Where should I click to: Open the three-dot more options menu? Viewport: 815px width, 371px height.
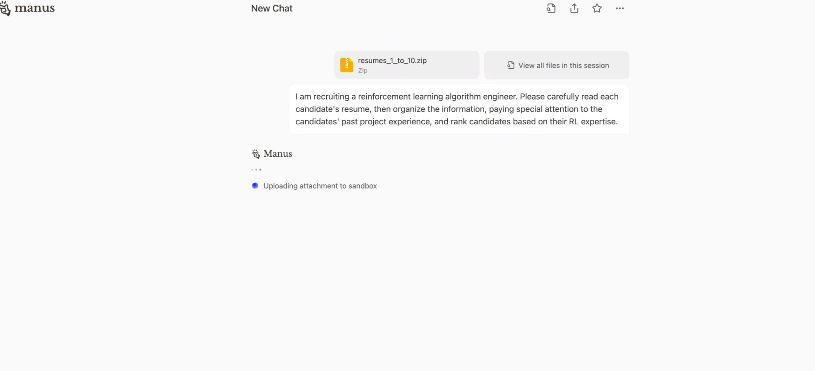coord(620,8)
